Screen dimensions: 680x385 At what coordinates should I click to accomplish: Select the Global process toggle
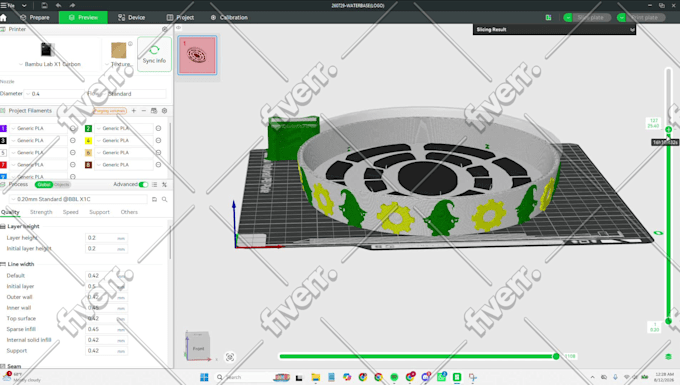(44, 185)
